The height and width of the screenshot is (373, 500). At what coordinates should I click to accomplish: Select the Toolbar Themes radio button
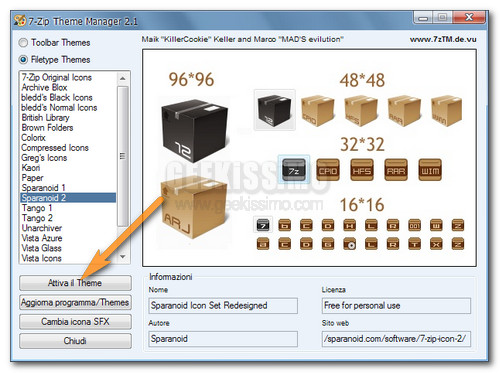pyautogui.click(x=23, y=43)
